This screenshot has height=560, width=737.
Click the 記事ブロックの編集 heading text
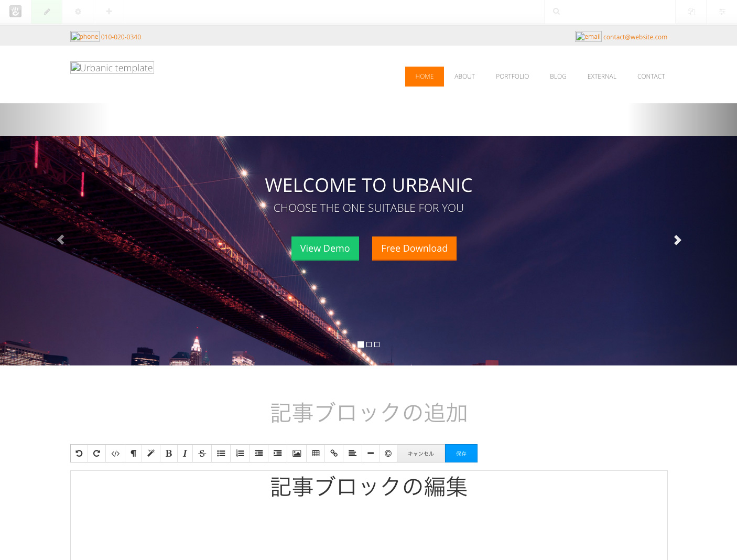tap(369, 487)
